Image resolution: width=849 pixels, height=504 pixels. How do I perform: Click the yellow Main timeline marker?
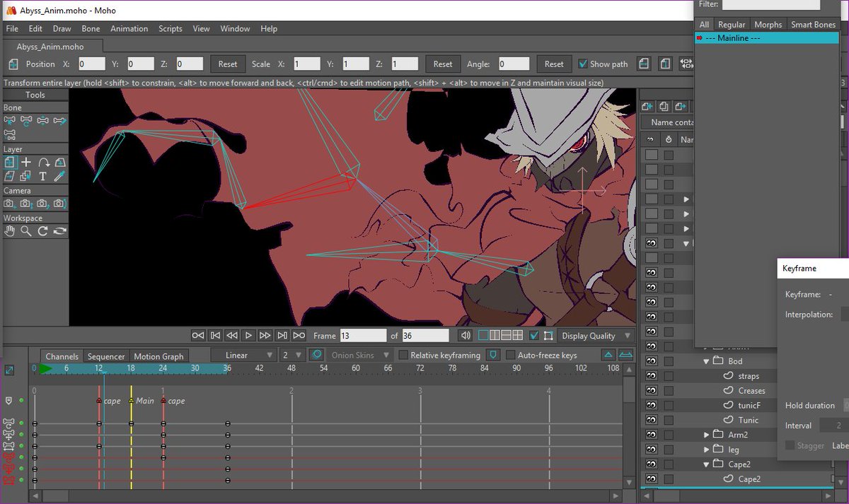point(132,401)
